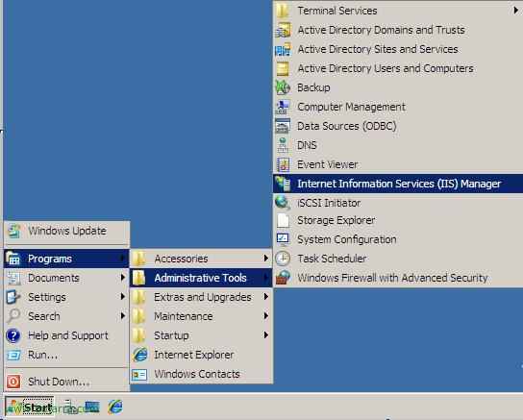Click the Terminal Services folder icon
The width and height of the screenshot is (523, 420).
pos(283,11)
